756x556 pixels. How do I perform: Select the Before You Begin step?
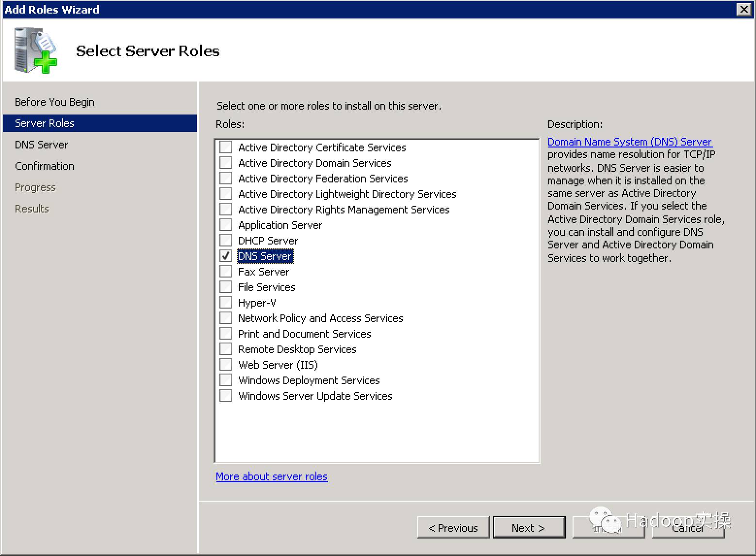point(54,101)
